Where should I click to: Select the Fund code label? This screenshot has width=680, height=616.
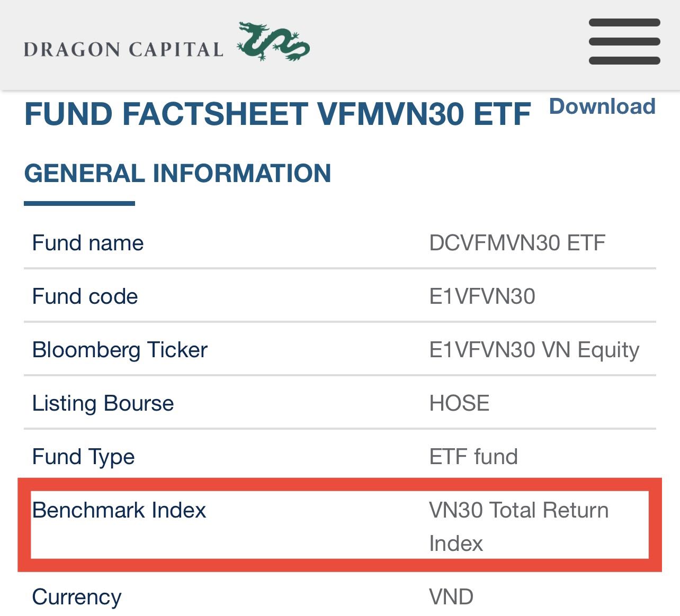[x=85, y=296]
